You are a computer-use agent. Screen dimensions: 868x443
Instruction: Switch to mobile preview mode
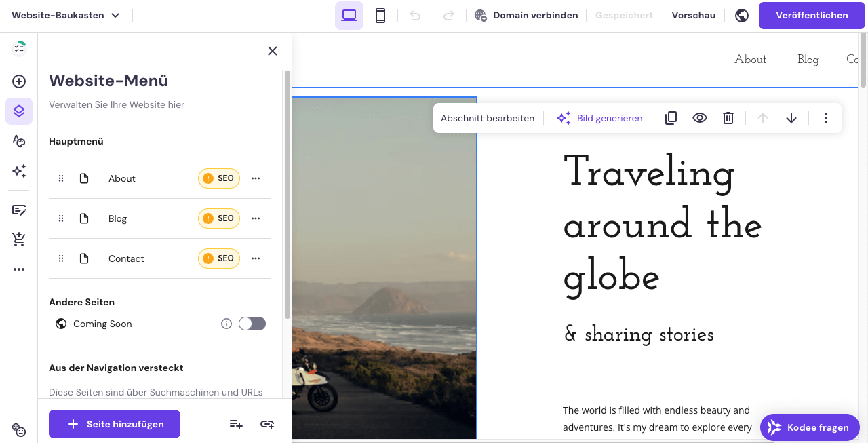point(380,16)
